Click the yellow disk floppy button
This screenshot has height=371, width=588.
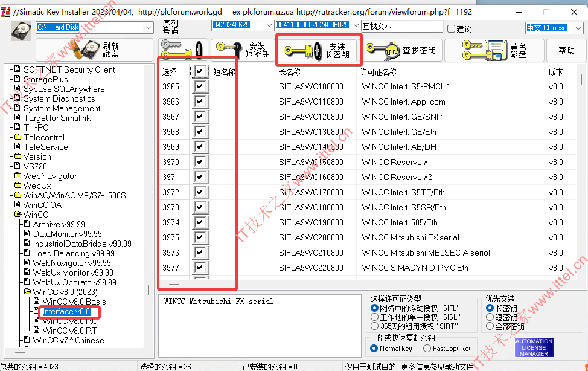pos(494,50)
